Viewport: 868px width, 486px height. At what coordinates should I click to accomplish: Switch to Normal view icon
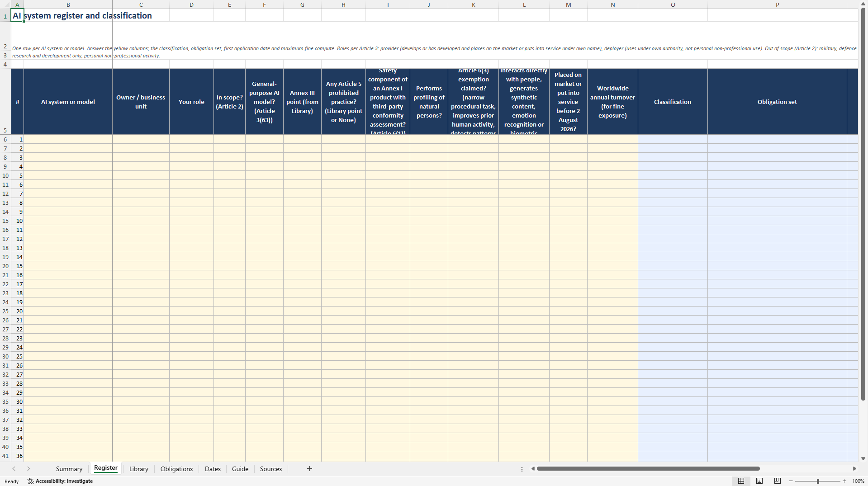tap(741, 481)
